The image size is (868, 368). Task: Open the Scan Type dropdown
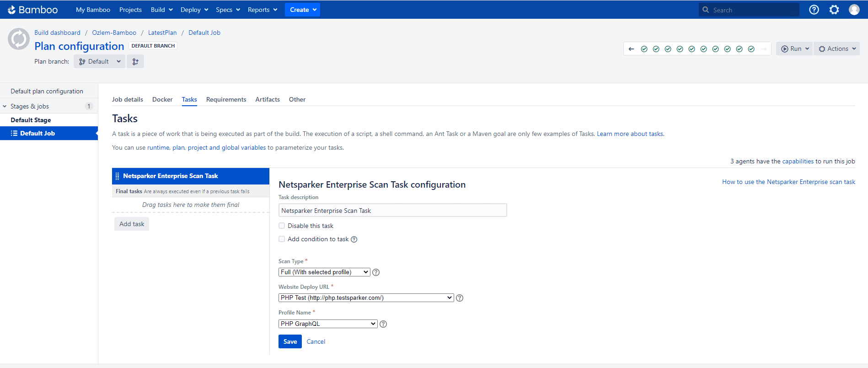tap(324, 272)
